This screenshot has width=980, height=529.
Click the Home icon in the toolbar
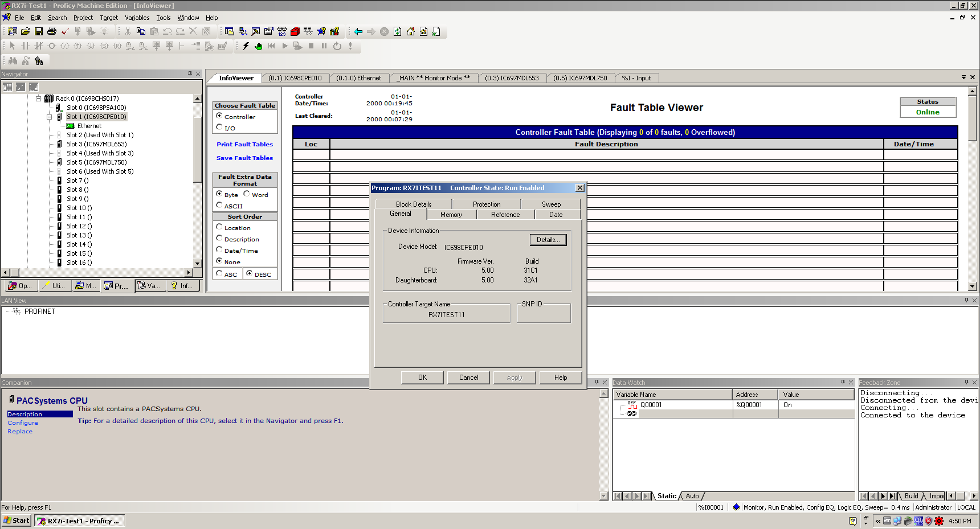pyautogui.click(x=411, y=31)
